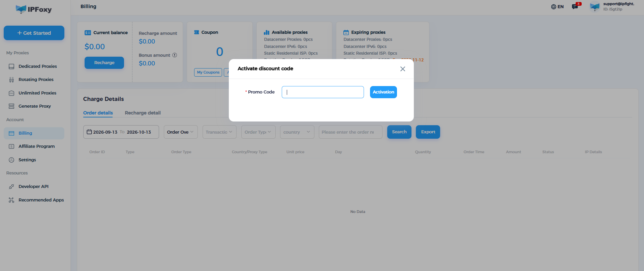Click the Bonus amount info icon
The width and height of the screenshot is (644, 271).
[x=175, y=55]
